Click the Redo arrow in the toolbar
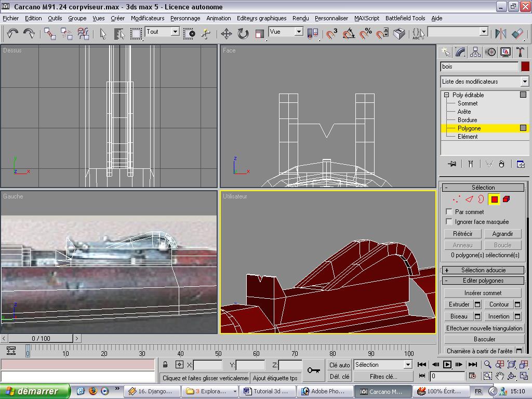This screenshot has height=399, width=532. [29, 33]
